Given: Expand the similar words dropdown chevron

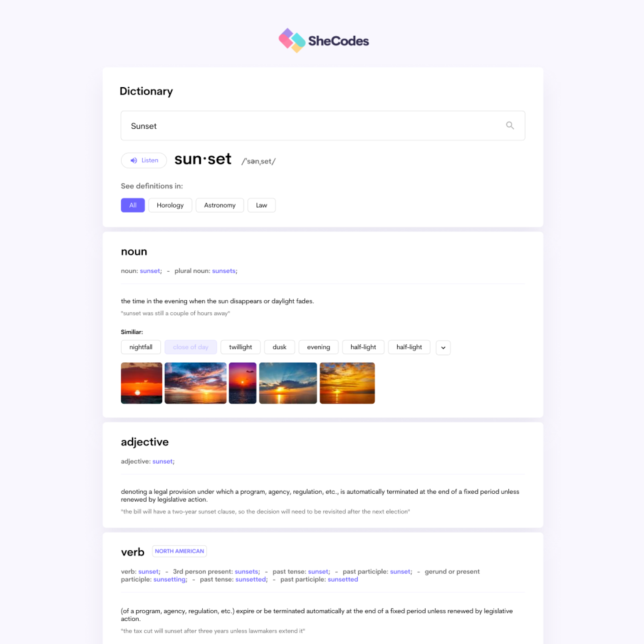Looking at the screenshot, I should (444, 347).
